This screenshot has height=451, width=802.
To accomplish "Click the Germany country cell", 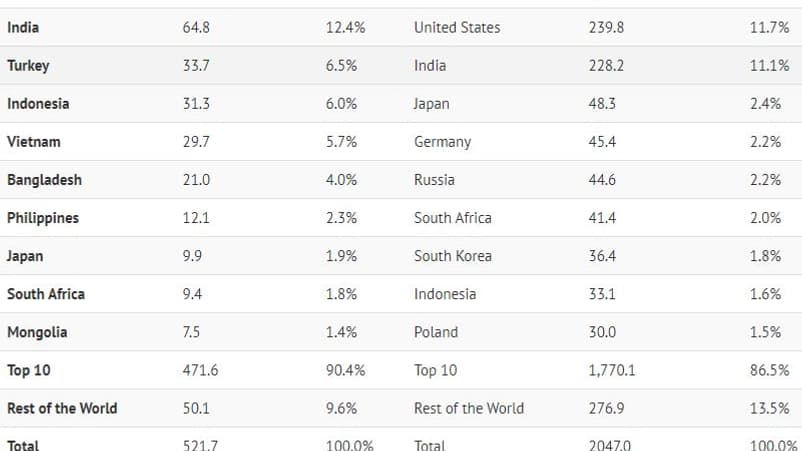I will tap(442, 142).
